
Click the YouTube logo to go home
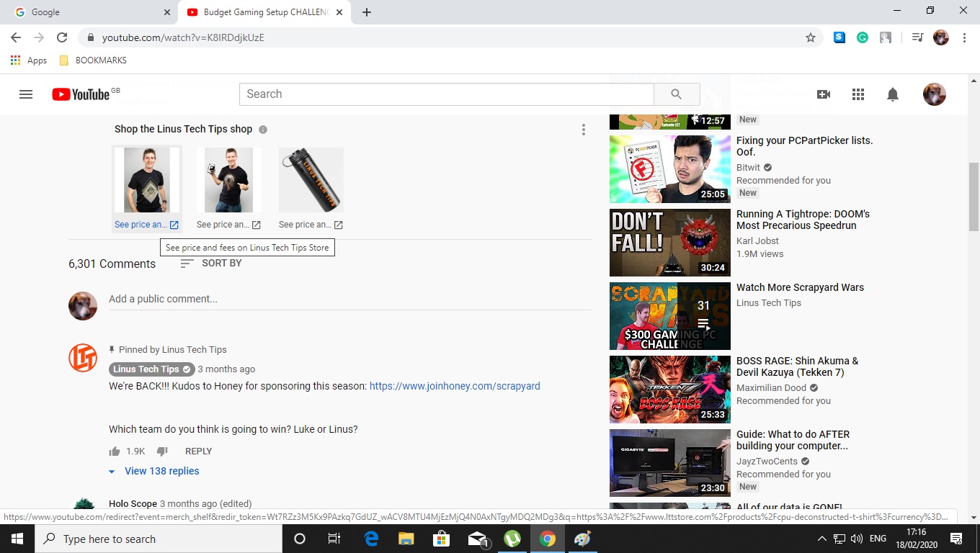[81, 94]
